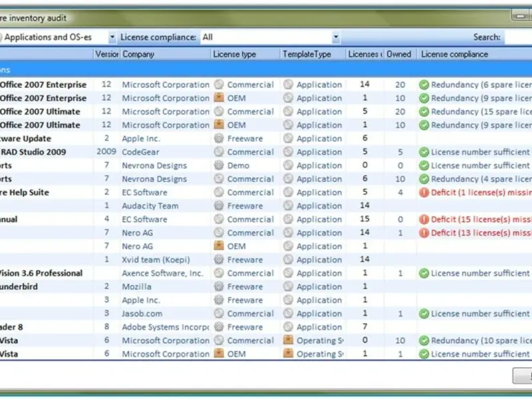The width and height of the screenshot is (532, 399).
Task: Click the Freeware gear icon in Xvid team row
Action: coord(219,260)
